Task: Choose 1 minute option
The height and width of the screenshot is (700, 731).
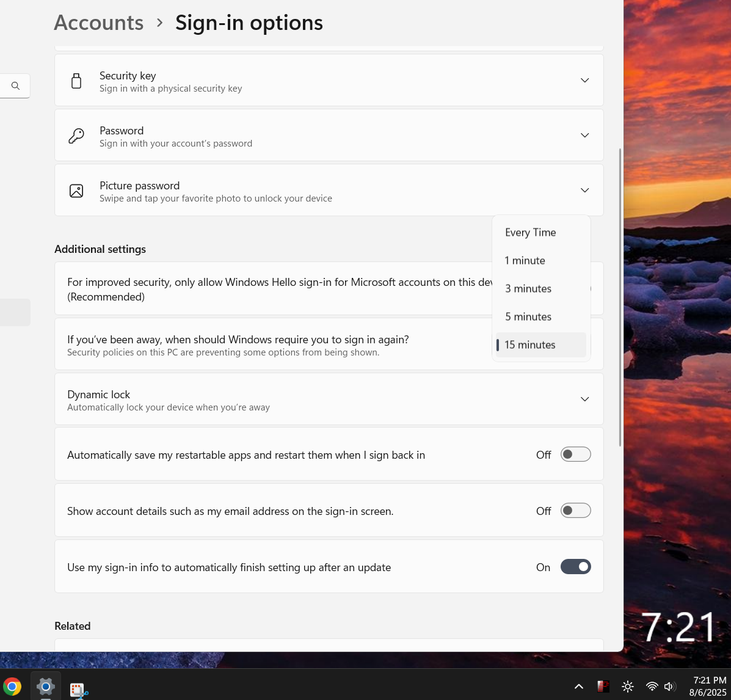Action: (x=541, y=261)
